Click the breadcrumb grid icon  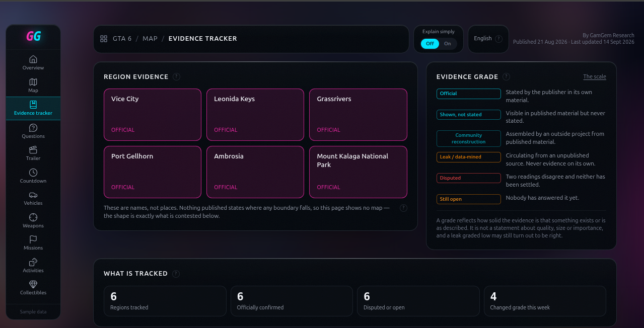104,39
